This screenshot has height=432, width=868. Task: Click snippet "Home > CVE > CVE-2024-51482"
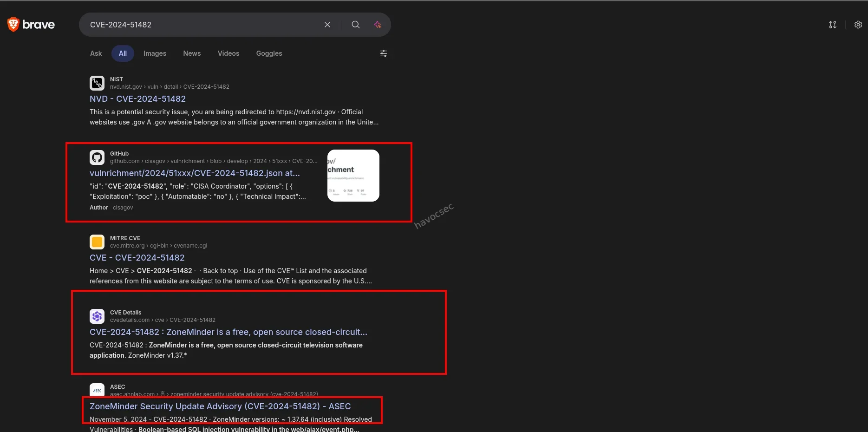click(231, 276)
